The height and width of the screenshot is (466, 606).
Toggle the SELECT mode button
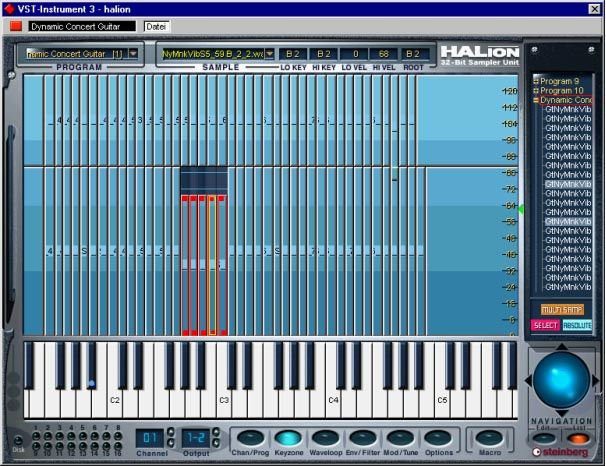545,325
